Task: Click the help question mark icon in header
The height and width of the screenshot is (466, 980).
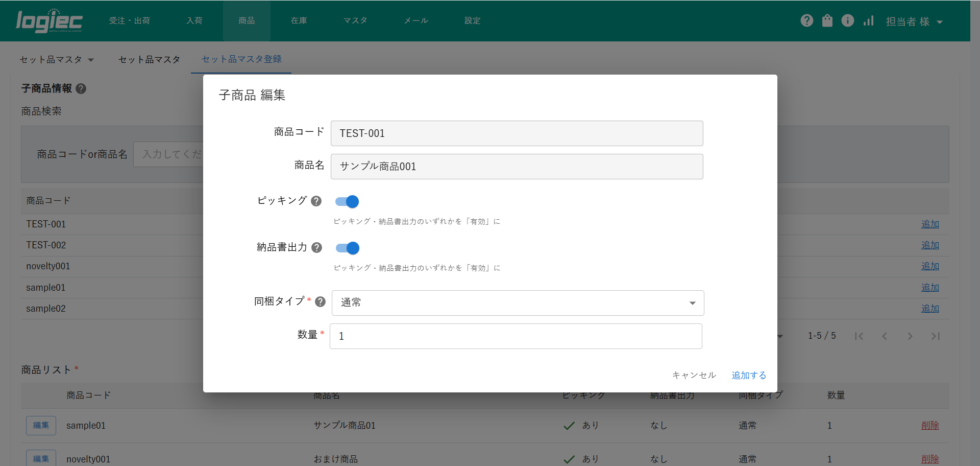Action: [806, 20]
